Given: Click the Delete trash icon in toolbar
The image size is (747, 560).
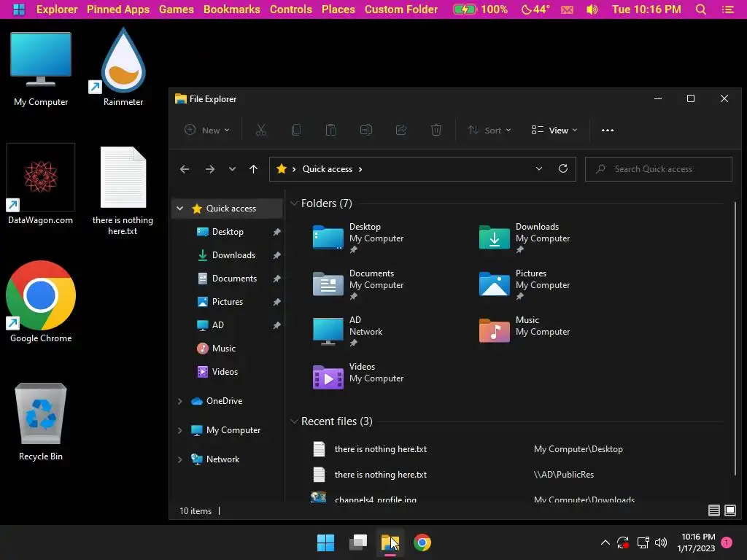Looking at the screenshot, I should (x=436, y=130).
